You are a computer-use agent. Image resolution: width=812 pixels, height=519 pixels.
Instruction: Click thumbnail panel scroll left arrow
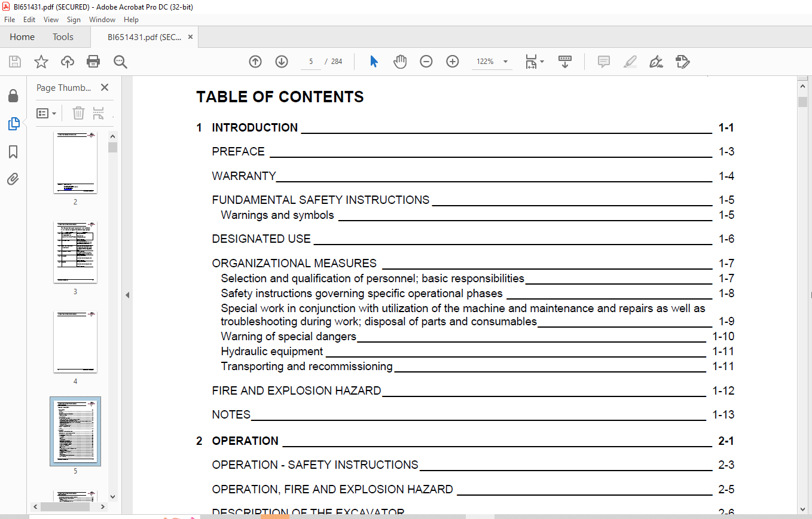pos(36,506)
